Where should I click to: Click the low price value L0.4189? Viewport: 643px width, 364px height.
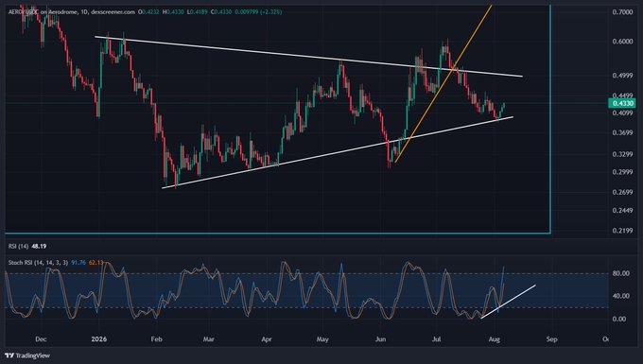tap(198, 12)
